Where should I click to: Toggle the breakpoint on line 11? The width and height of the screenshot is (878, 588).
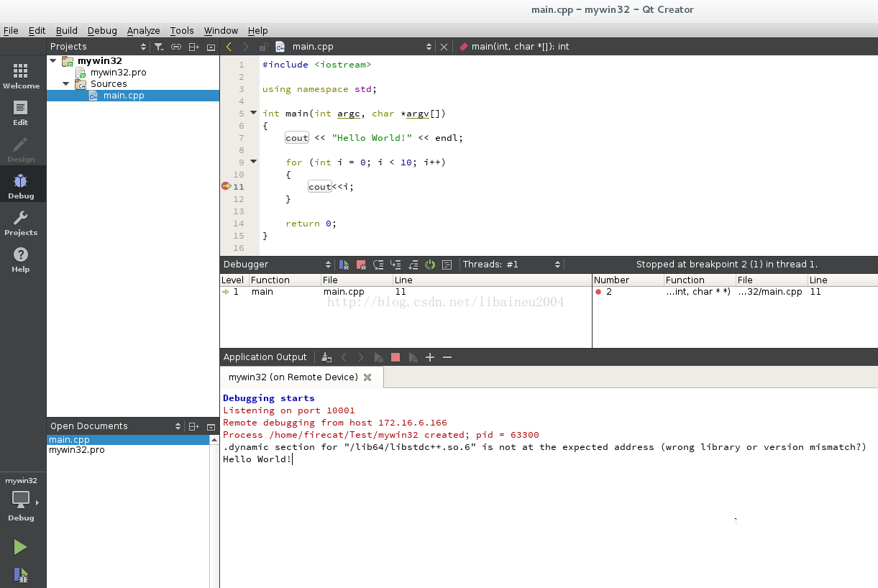click(x=227, y=186)
